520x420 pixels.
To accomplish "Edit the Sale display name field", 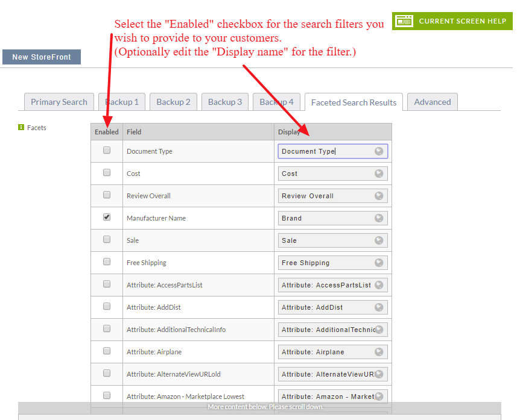I will coord(332,240).
